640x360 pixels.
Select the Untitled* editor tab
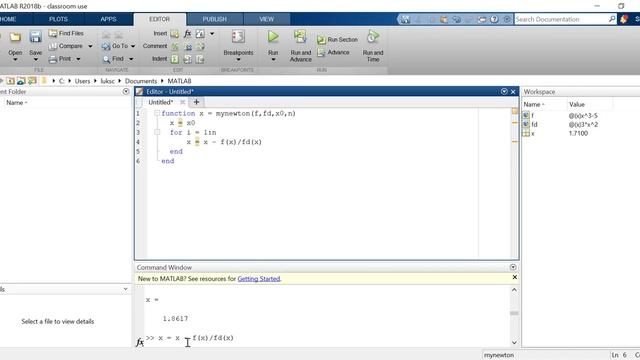(161, 102)
